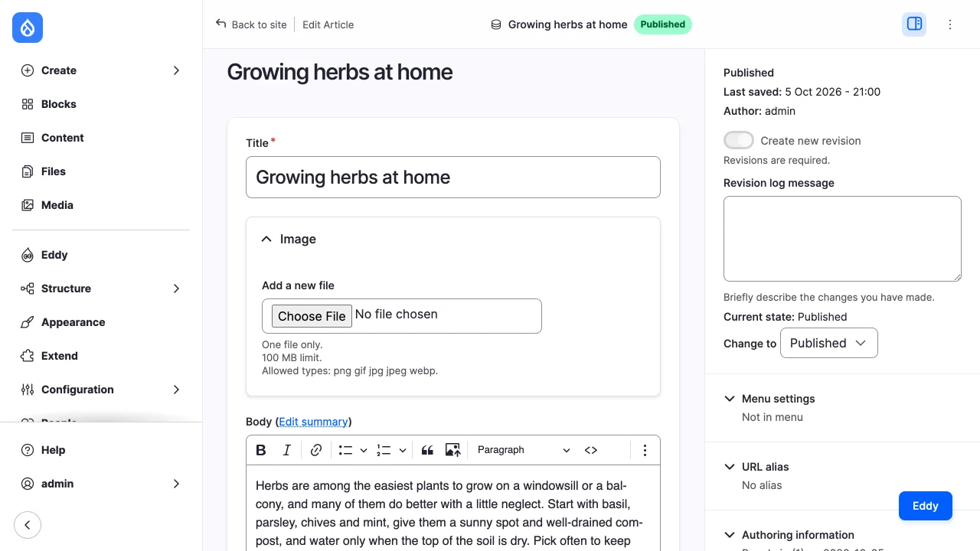Click the Drupal drop logo
Screen dimensions: 980x551
28,28
